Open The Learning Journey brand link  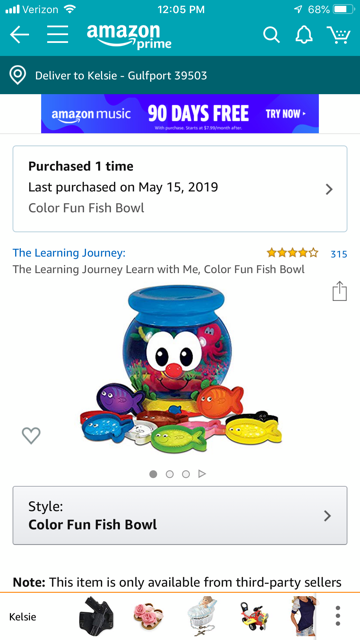[69, 253]
